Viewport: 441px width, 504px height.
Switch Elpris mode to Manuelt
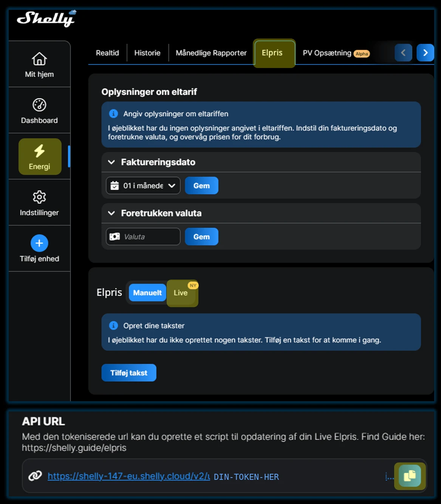(147, 293)
